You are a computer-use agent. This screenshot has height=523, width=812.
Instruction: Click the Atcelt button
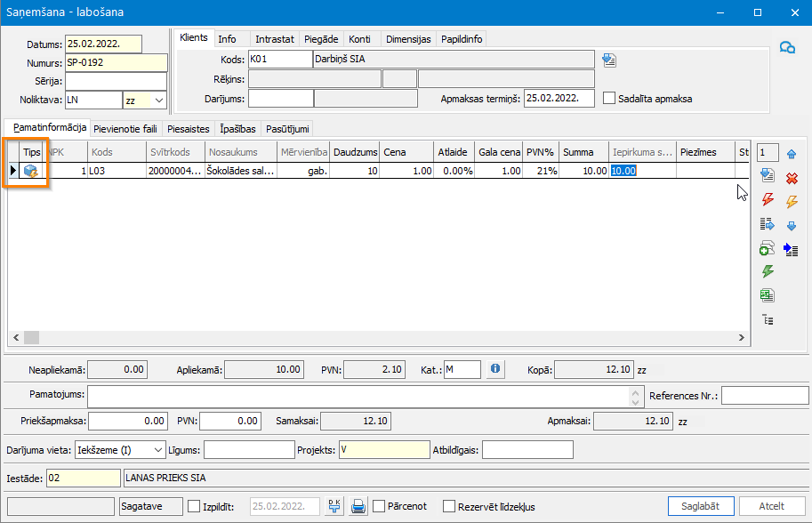point(771,506)
